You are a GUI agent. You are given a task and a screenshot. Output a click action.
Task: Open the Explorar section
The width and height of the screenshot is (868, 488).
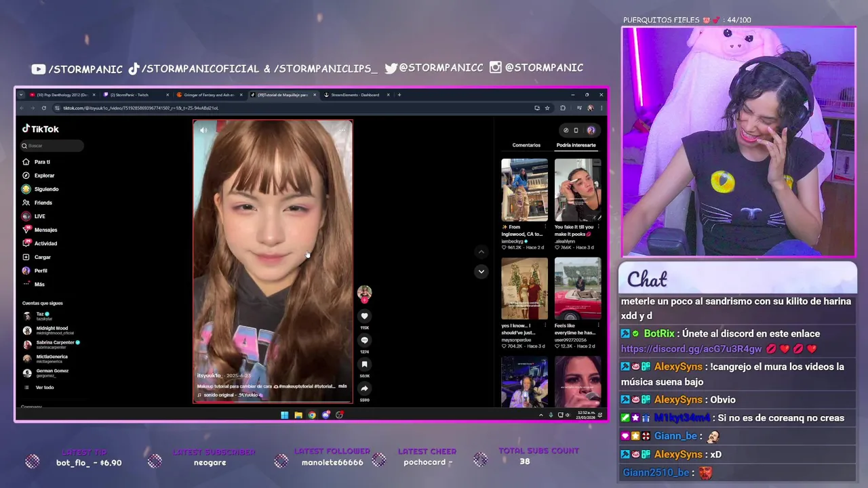39,176
